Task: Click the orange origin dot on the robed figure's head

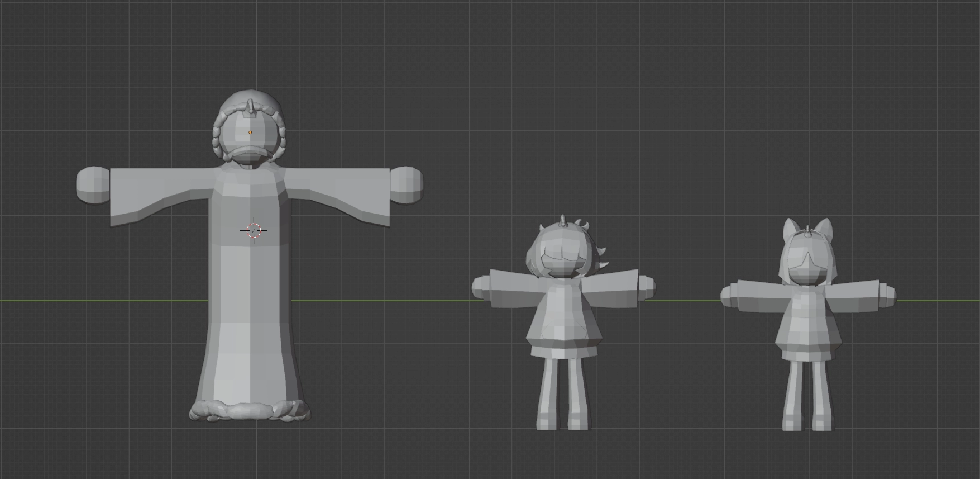Action: pos(250,132)
